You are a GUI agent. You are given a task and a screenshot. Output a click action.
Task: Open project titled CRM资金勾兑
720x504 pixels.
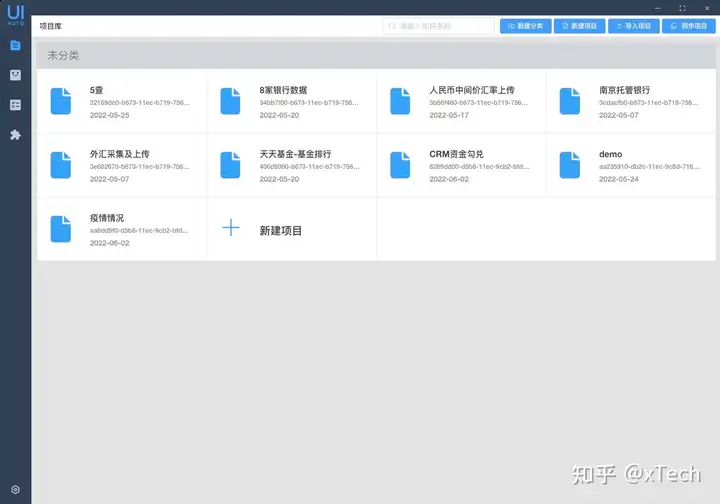pyautogui.click(x=456, y=154)
